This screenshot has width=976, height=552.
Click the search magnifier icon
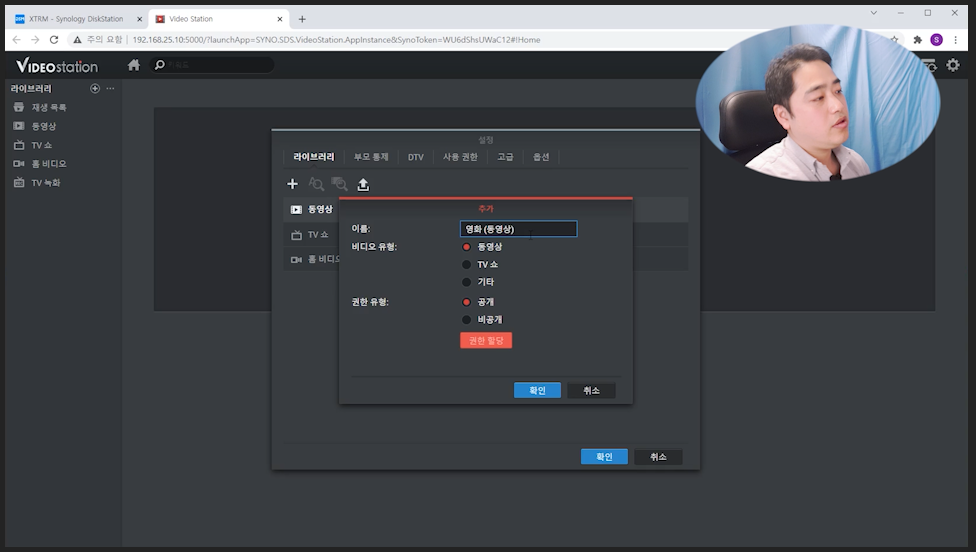point(160,65)
